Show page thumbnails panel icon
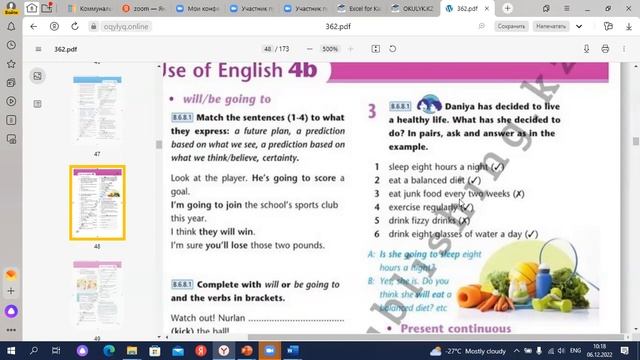The image size is (640, 360). [x=38, y=76]
